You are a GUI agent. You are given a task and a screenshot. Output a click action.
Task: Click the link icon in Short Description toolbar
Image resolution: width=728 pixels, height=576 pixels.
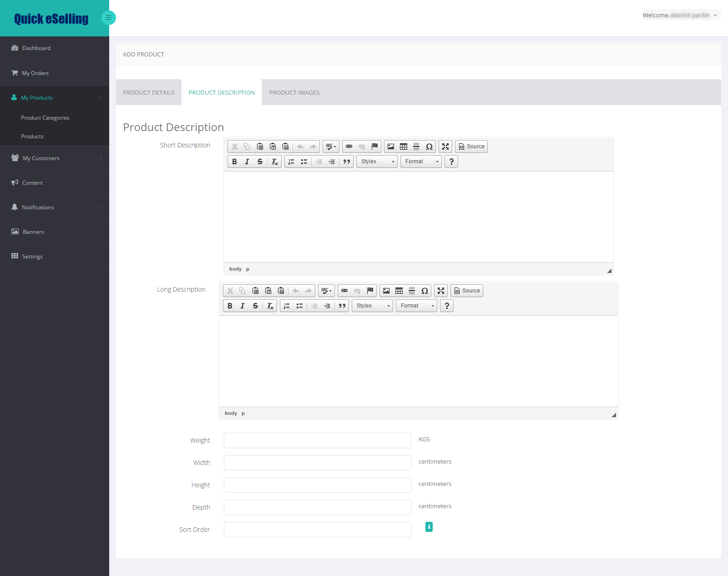tap(349, 147)
